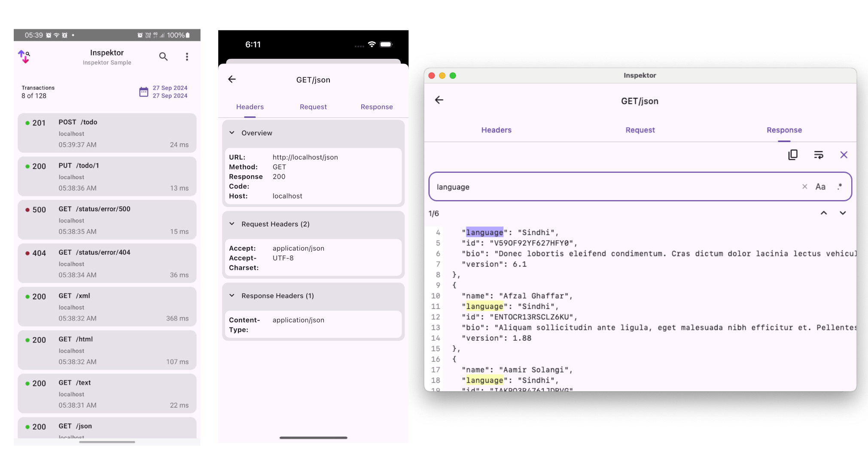Image resolution: width=868 pixels, height=464 pixels.
Task: Collapse the Response Headers (1) section
Action: pyautogui.click(x=232, y=296)
